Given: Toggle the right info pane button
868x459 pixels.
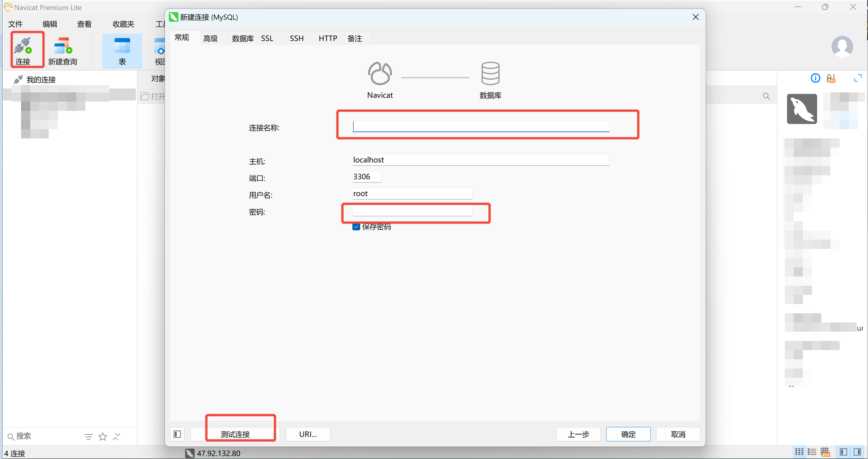Looking at the screenshot, I should 857,452.
